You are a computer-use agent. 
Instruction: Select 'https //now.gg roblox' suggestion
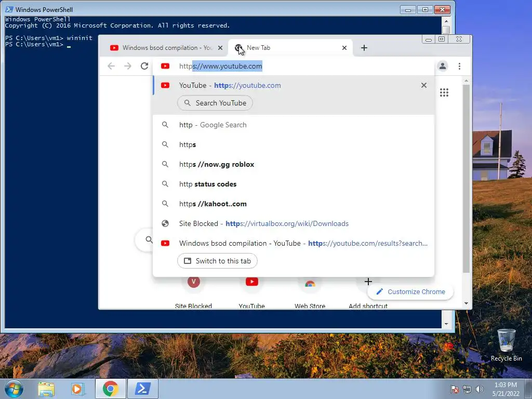[294, 164]
